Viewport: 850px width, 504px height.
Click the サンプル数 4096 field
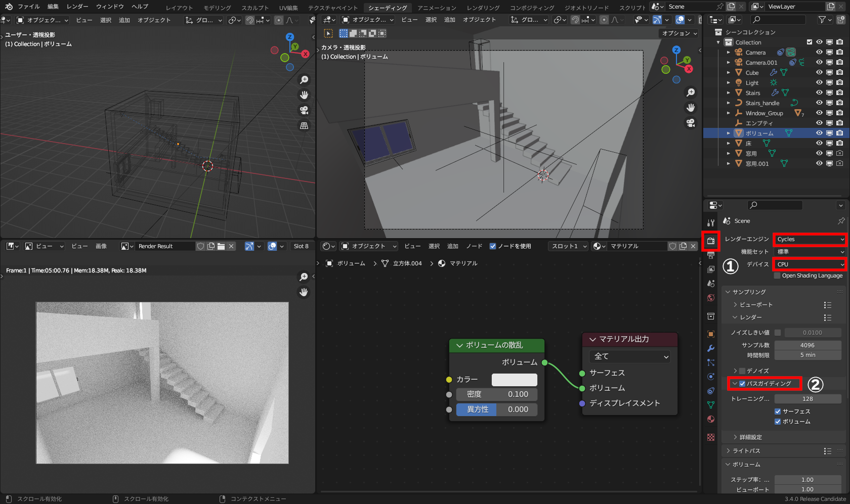click(x=807, y=345)
